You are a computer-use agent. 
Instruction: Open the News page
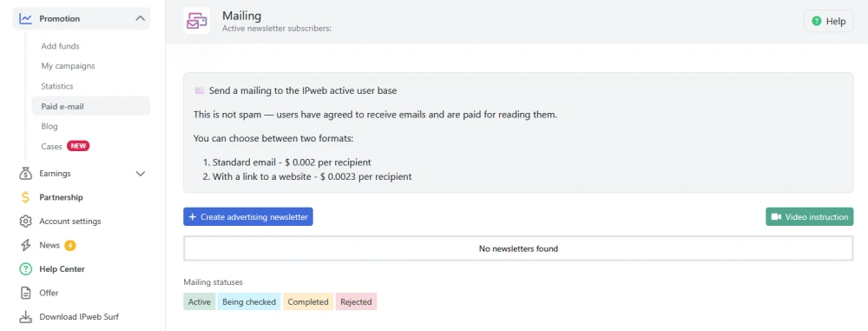click(x=49, y=245)
